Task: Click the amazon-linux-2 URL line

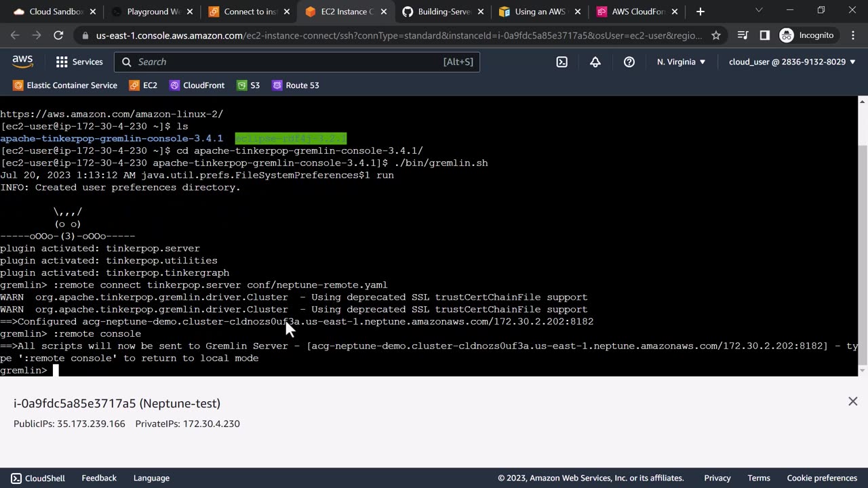Action: click(111, 114)
